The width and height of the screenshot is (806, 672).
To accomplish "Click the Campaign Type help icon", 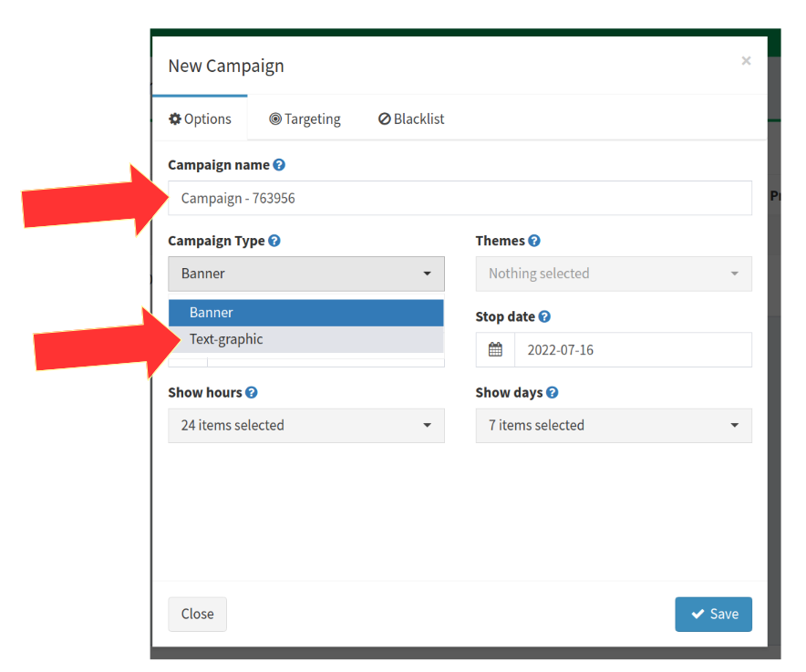I will pyautogui.click(x=274, y=241).
